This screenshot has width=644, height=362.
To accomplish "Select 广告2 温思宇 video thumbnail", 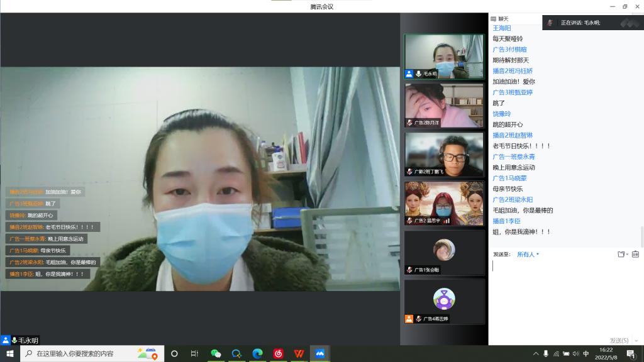I will click(444, 204).
